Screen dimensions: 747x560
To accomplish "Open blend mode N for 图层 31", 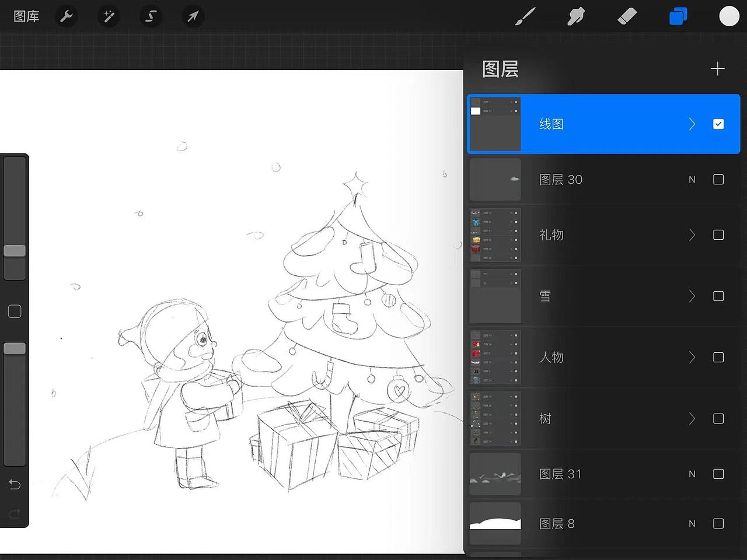I will [x=692, y=474].
